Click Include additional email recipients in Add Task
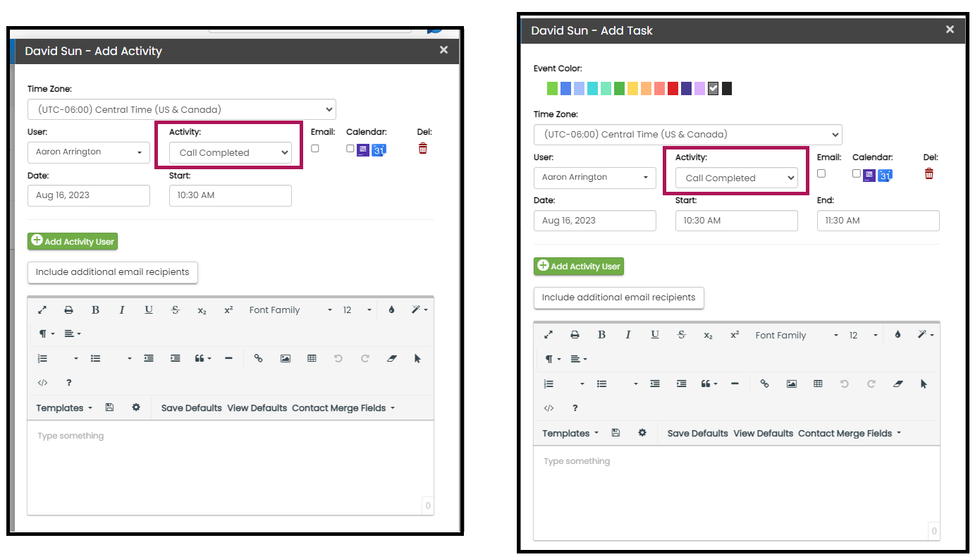Viewport: 980px width, 557px height. pyautogui.click(x=618, y=298)
